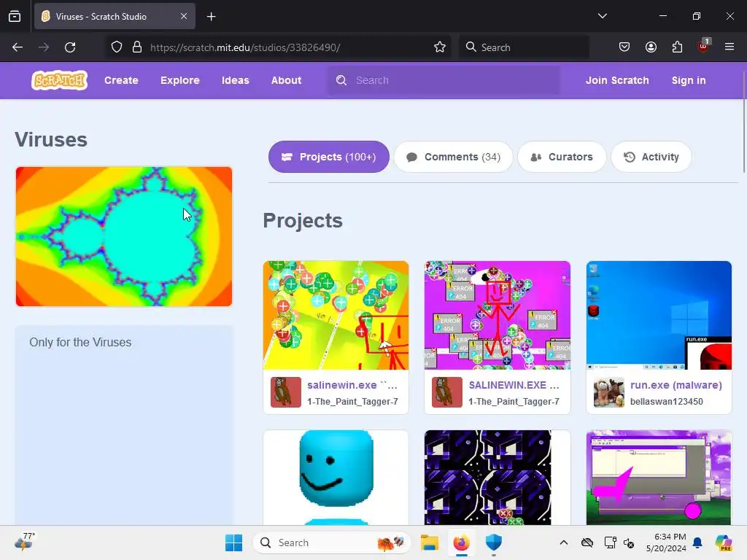The image size is (747, 560).
Task: Click the Mandelbrot studio thumbnail image
Action: [124, 237]
